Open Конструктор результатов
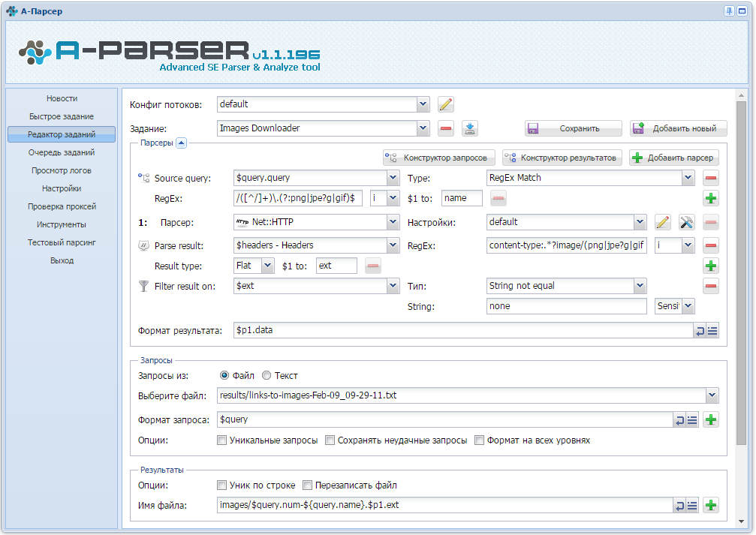Viewport: 756px width, 535px height. click(x=562, y=158)
